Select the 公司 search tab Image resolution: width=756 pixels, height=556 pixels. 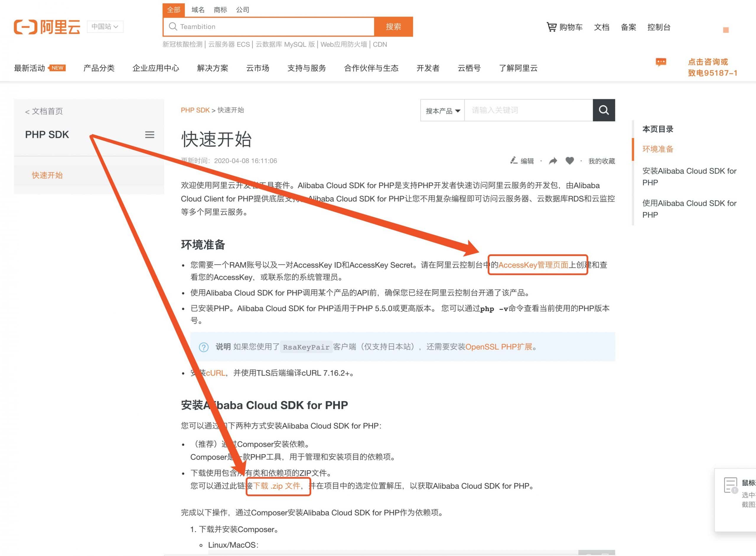click(x=242, y=10)
